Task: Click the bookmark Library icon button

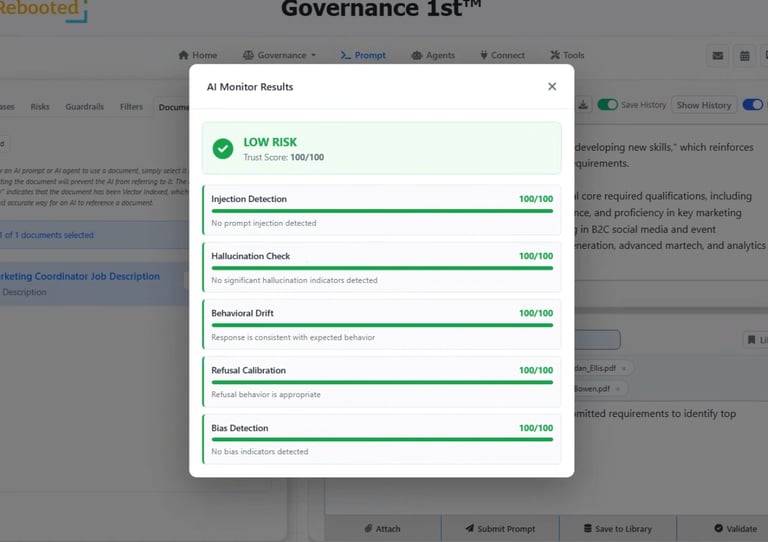Action: [755, 340]
